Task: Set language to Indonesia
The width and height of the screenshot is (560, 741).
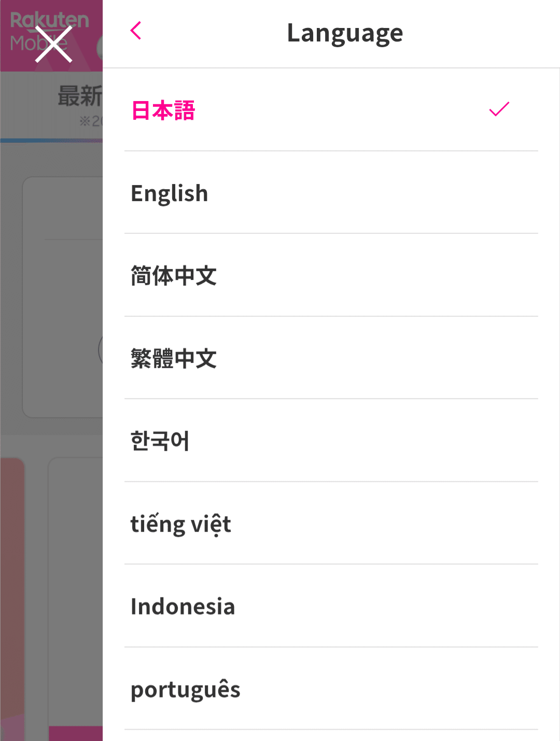Action: tap(183, 606)
